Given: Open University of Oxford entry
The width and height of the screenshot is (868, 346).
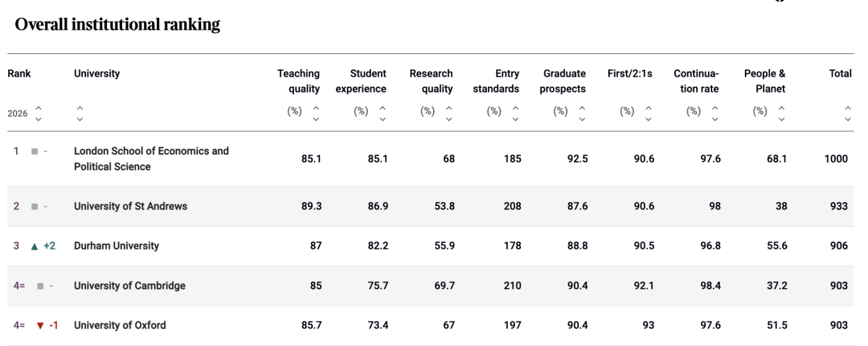Looking at the screenshot, I should click(x=120, y=325).
